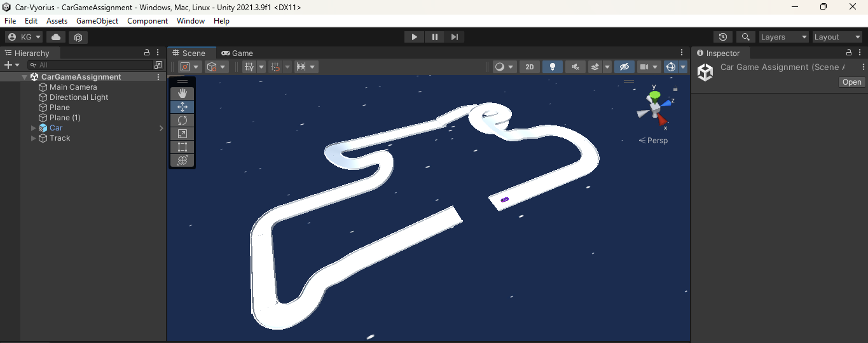Image resolution: width=868 pixels, height=343 pixels.
Task: Switch to the Game tab
Action: [237, 53]
